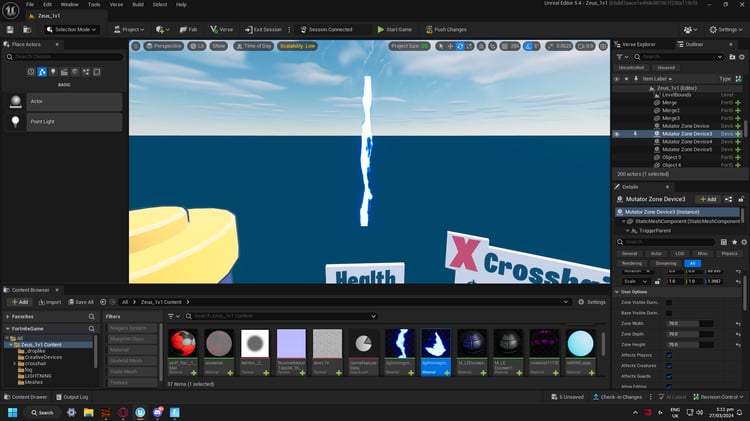This screenshot has width=750, height=421.
Task: Toggle visibility eye of Mutator Zone Device3
Action: pyautogui.click(x=617, y=134)
